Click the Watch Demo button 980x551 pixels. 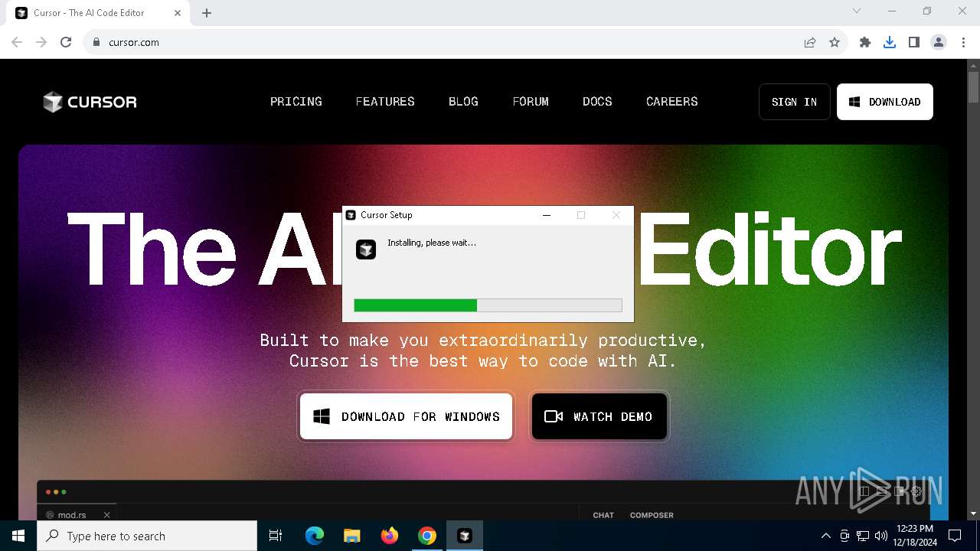tap(599, 416)
